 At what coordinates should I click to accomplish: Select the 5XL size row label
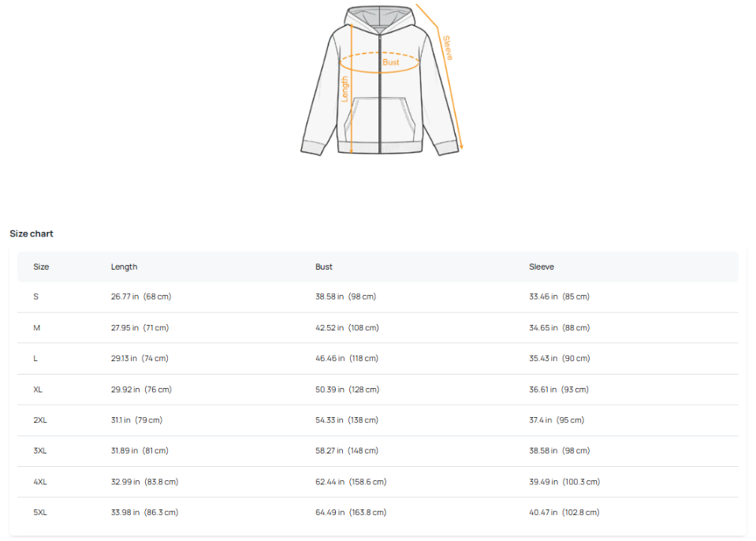coord(40,513)
